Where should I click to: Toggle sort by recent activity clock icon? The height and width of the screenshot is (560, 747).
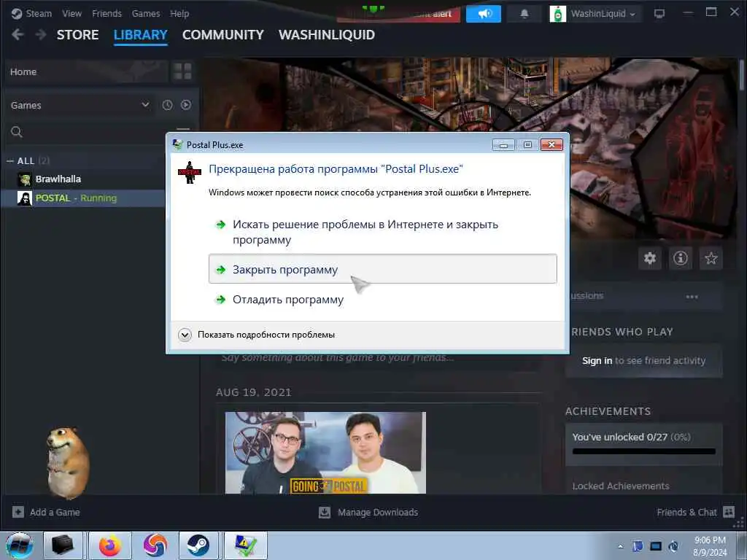(x=167, y=105)
